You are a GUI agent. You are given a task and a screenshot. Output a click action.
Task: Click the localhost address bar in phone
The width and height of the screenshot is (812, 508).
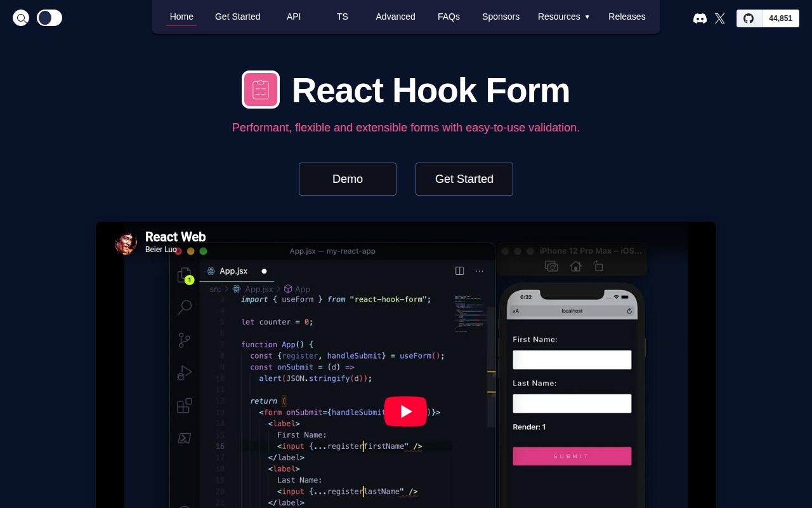tap(572, 311)
